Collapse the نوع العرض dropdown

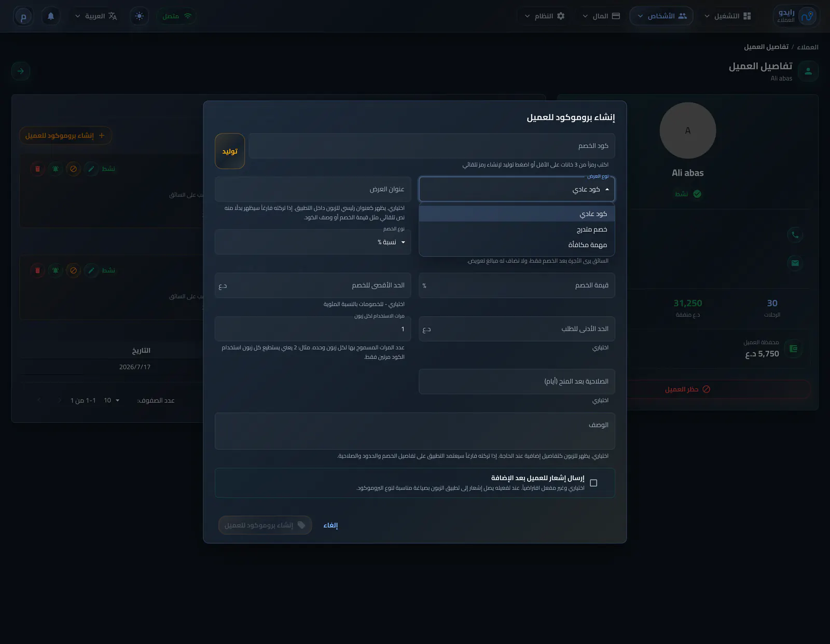(x=517, y=189)
